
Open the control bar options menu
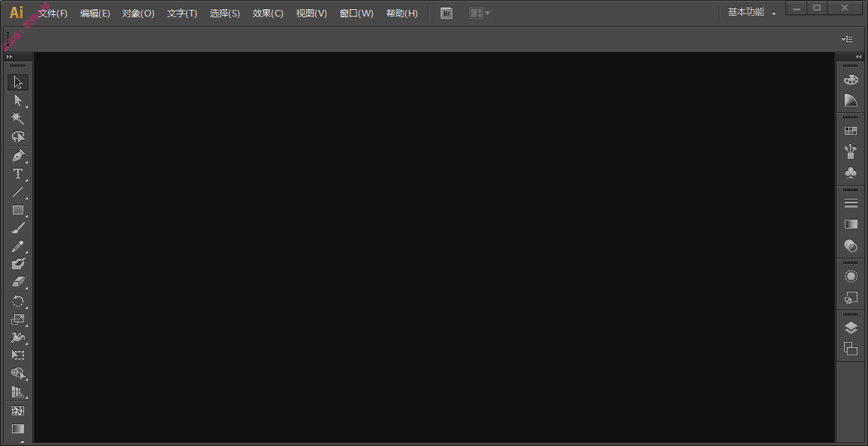pyautogui.click(x=847, y=39)
